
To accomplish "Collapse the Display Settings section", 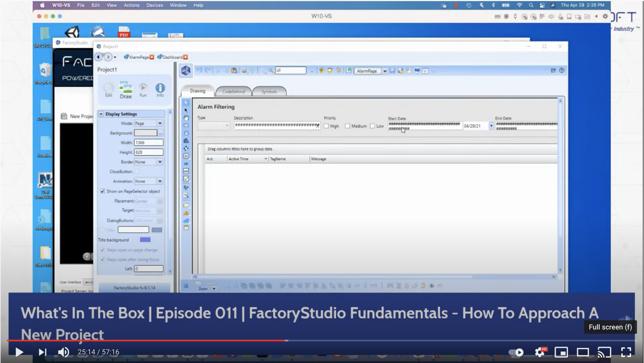I will click(x=101, y=114).
